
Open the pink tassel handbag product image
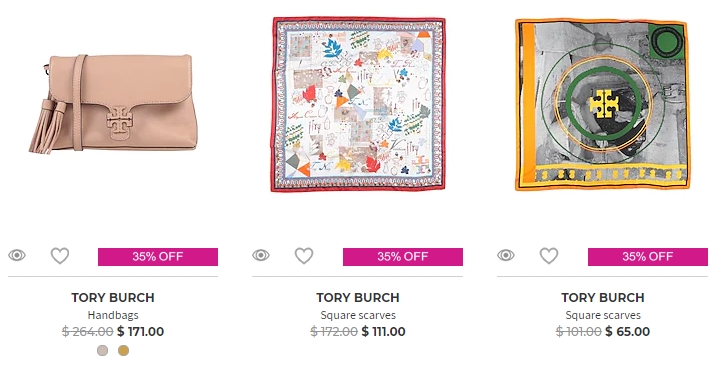pyautogui.click(x=113, y=104)
